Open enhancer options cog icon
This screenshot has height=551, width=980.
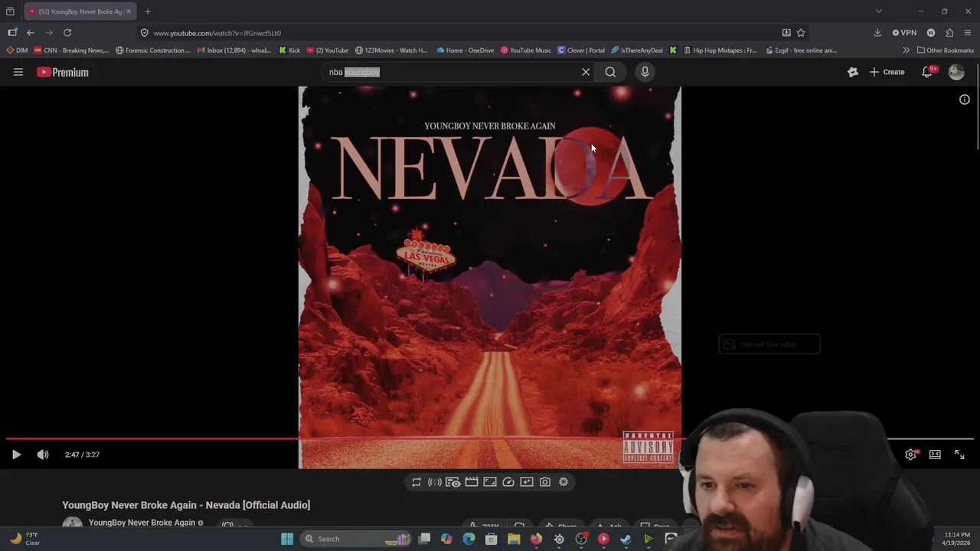click(x=563, y=482)
